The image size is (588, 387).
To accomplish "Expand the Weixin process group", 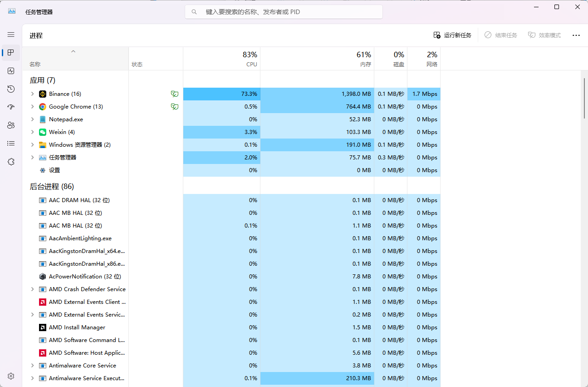I will [32, 132].
